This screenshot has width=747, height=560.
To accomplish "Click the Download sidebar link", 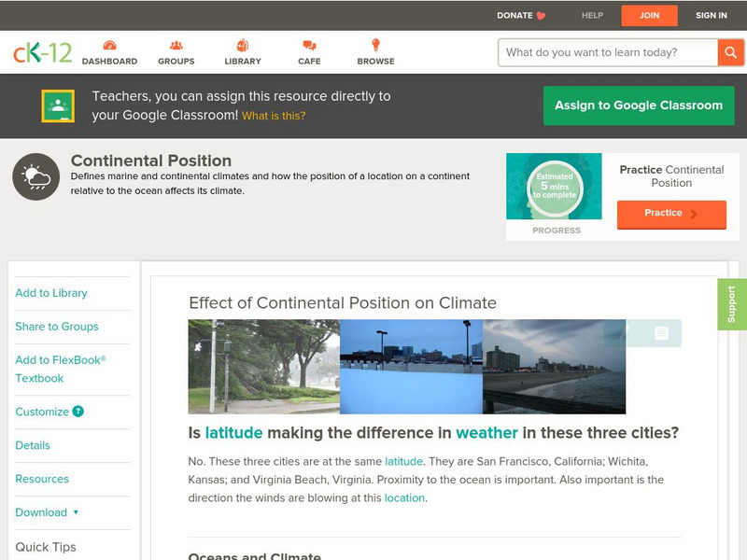I will pos(41,512).
